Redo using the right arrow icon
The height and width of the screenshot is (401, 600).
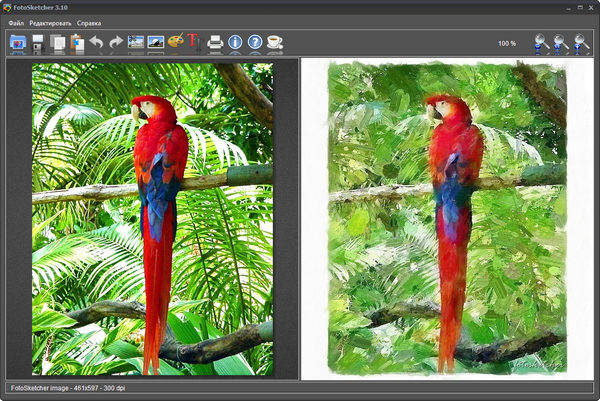tap(116, 42)
